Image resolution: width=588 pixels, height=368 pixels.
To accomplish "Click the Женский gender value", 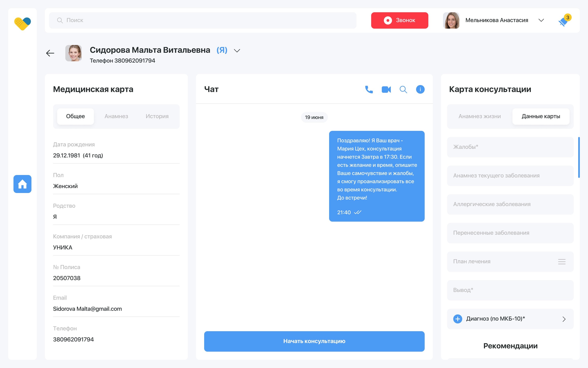I will coord(65,186).
